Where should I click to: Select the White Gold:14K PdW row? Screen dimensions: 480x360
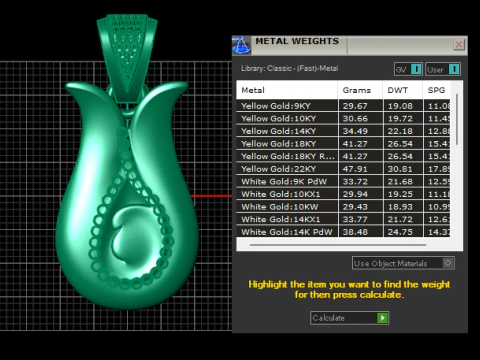(x=343, y=231)
